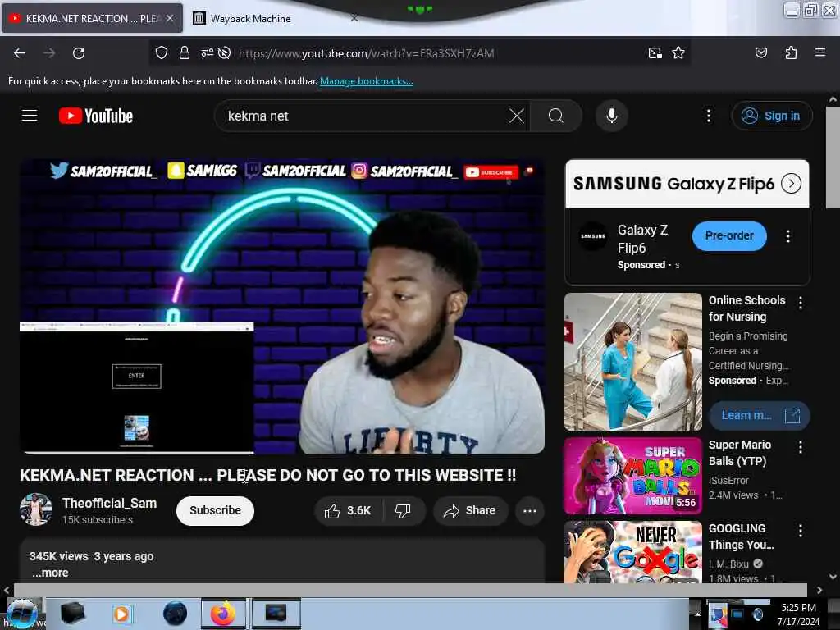Click '345K views 3 years ago' text
The height and width of the screenshot is (630, 840).
[92, 556]
